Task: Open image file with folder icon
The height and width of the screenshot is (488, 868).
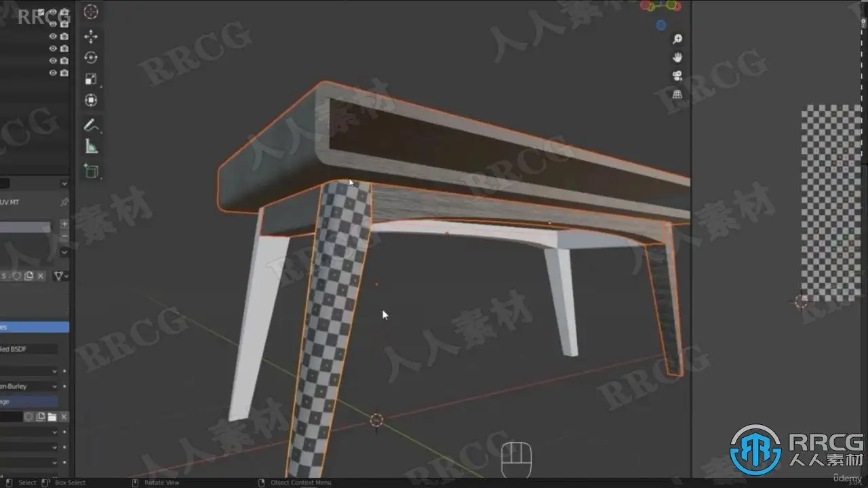Action: [x=52, y=417]
